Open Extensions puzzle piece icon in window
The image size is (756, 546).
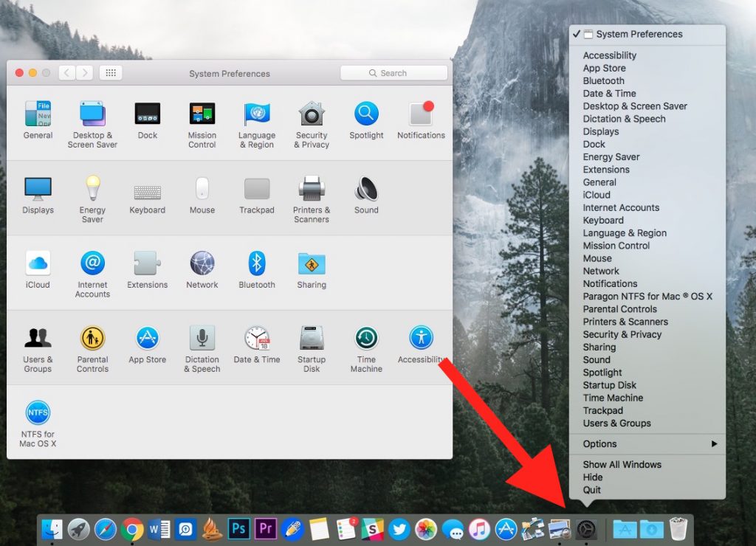[x=147, y=263]
